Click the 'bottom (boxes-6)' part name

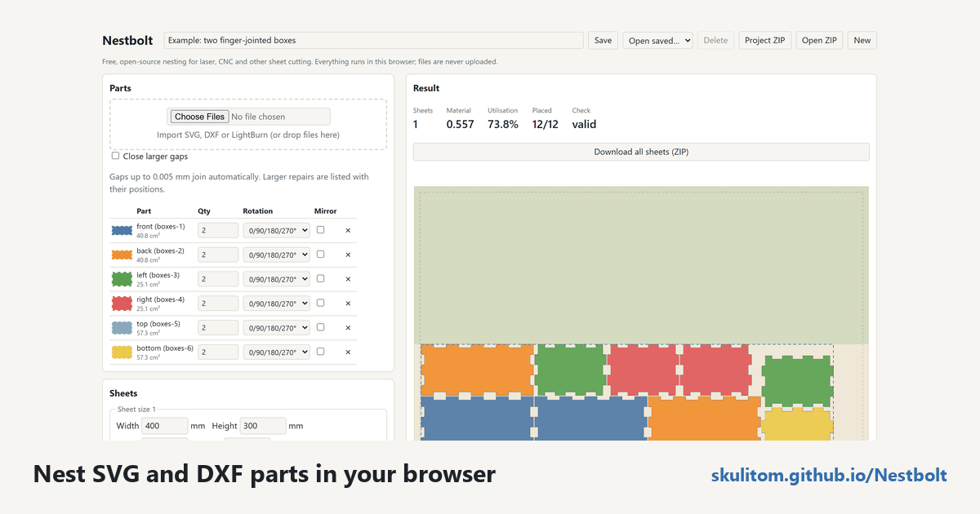pos(165,348)
